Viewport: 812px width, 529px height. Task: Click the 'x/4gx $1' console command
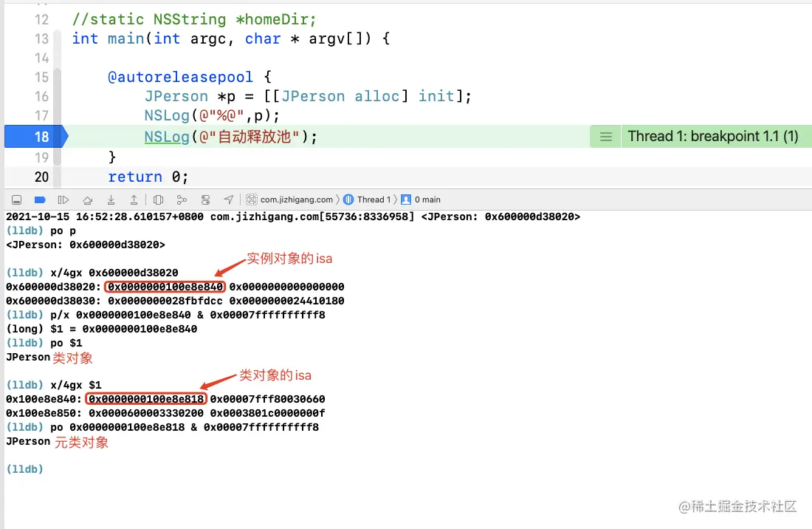[75, 385]
